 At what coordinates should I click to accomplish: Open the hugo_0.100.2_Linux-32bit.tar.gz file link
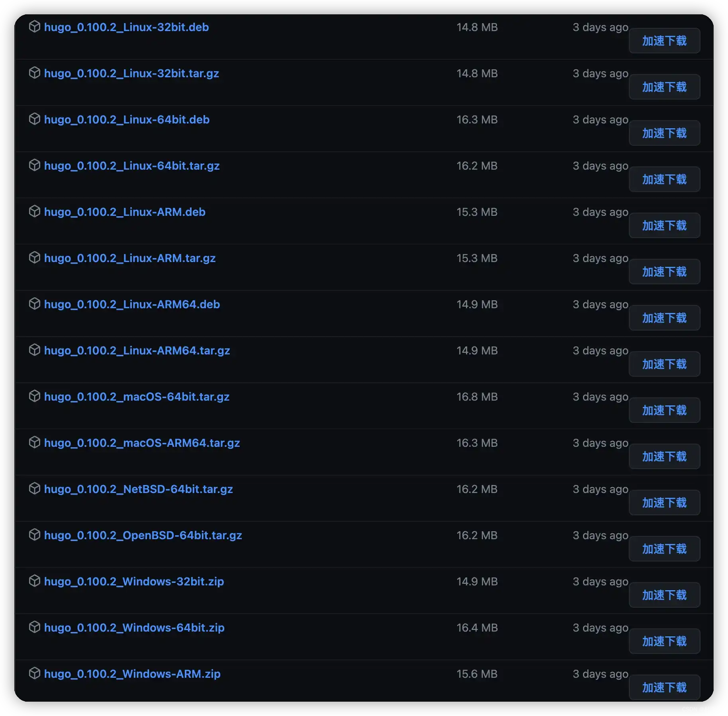131,73
